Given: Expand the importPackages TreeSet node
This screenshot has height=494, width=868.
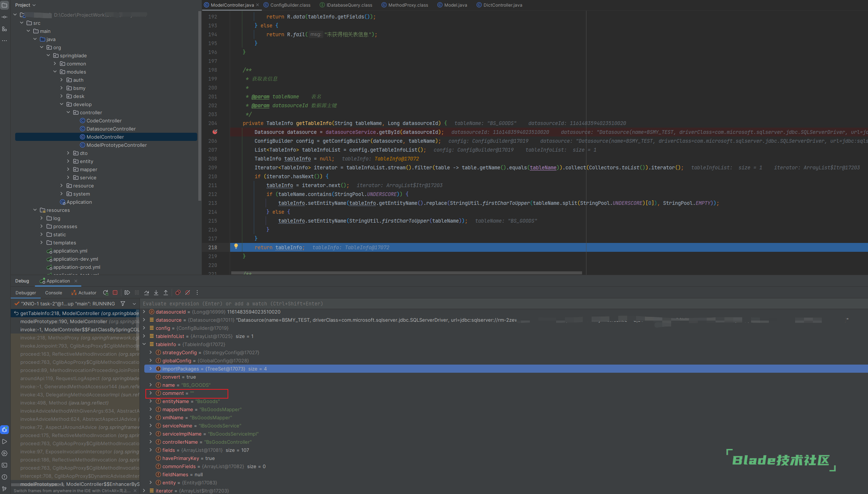Looking at the screenshot, I should tap(151, 369).
